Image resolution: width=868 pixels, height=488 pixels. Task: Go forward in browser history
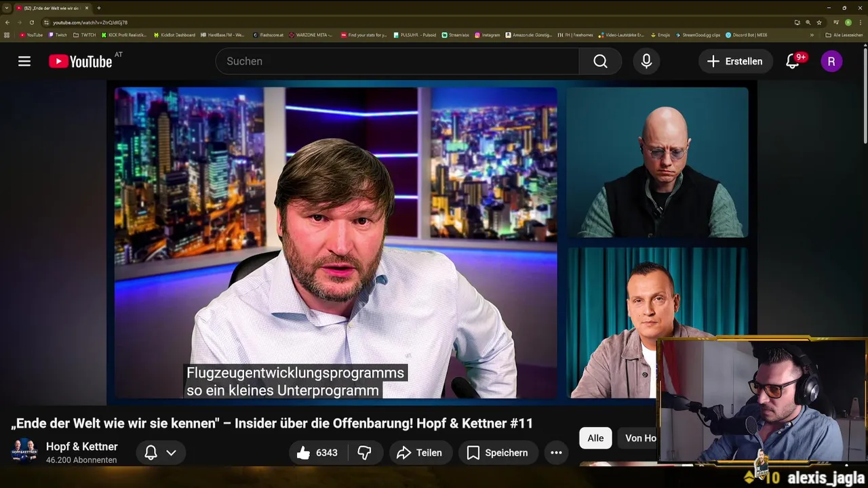click(19, 22)
